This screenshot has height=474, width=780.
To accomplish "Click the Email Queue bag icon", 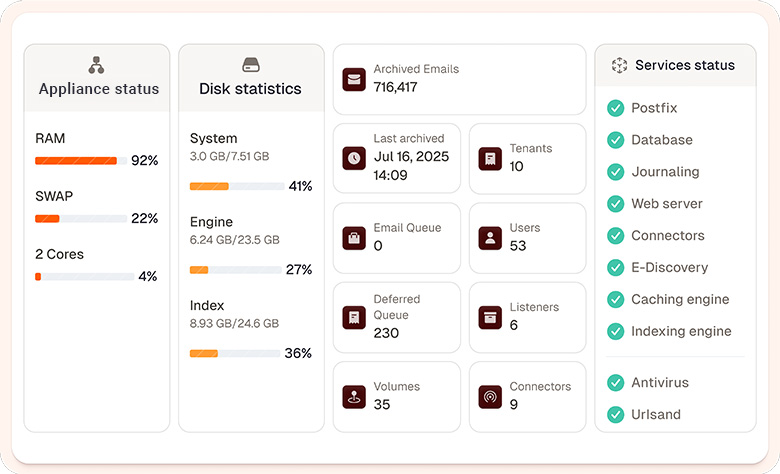I will (x=354, y=238).
